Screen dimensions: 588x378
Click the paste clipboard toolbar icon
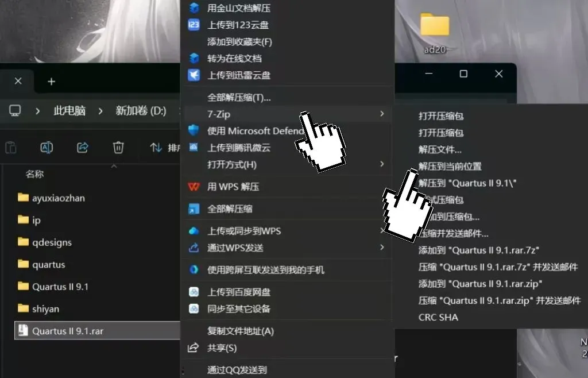tap(10, 148)
